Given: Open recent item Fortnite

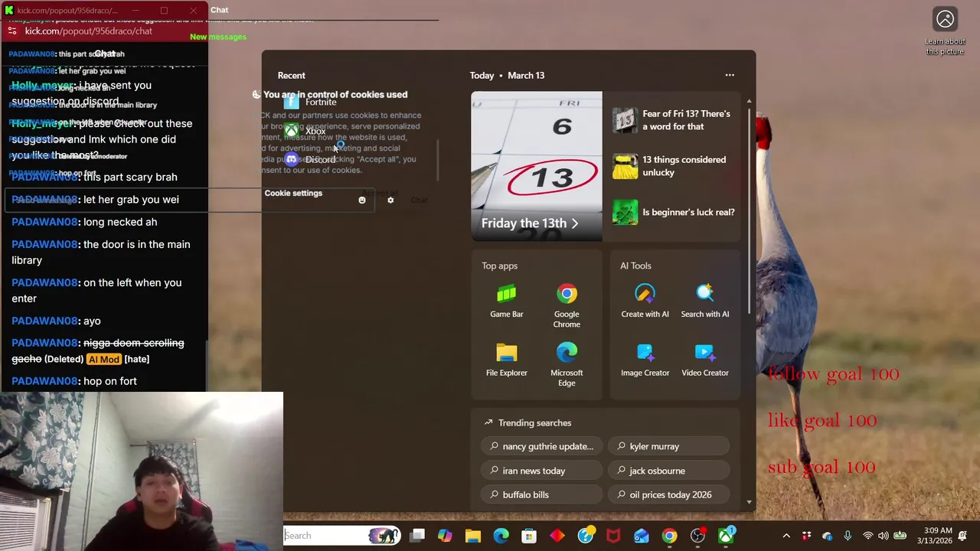Looking at the screenshot, I should click(x=310, y=102).
